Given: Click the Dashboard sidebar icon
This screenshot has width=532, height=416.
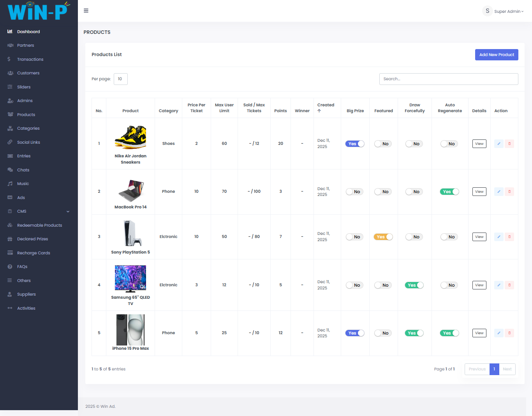Looking at the screenshot, I should (x=10, y=32).
